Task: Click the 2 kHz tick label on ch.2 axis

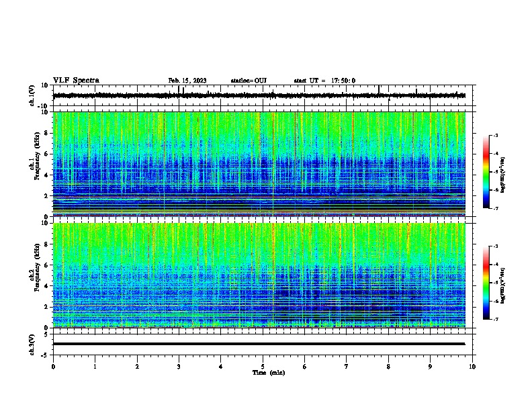Action: (x=46, y=307)
